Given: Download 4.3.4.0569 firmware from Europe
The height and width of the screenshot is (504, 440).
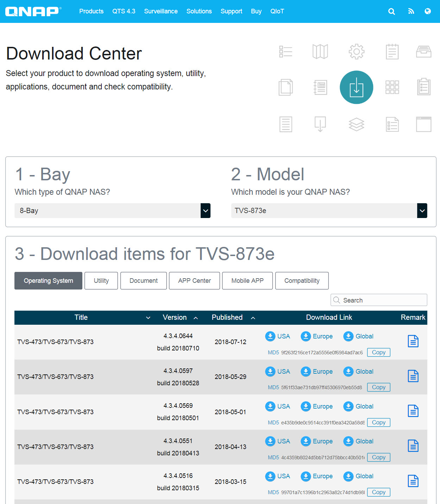Looking at the screenshot, I should click(x=317, y=406).
